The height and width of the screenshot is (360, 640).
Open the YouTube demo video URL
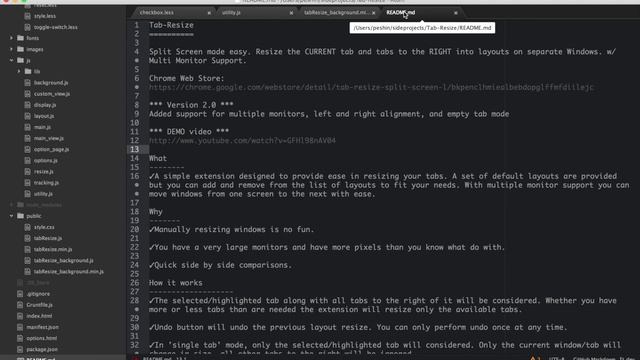point(242,140)
